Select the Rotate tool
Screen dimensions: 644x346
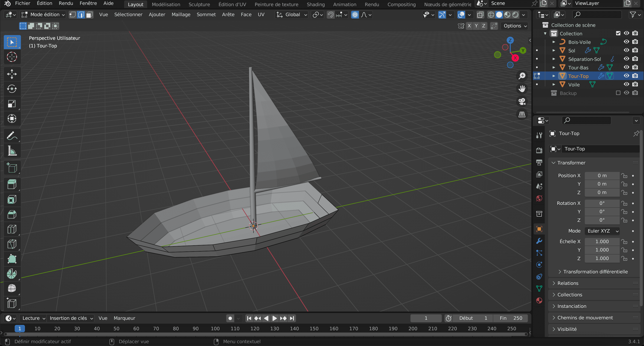click(12, 89)
